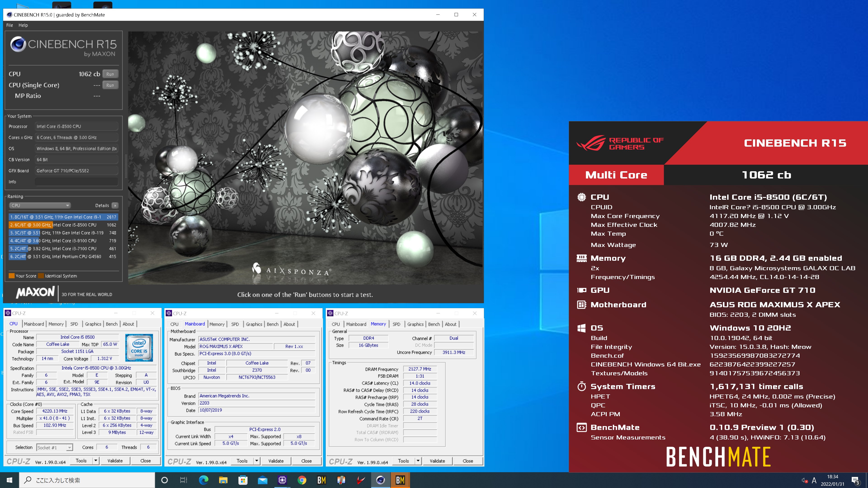
Task: Click DRAM Frequency value 2127.7 MHz
Action: pos(420,369)
